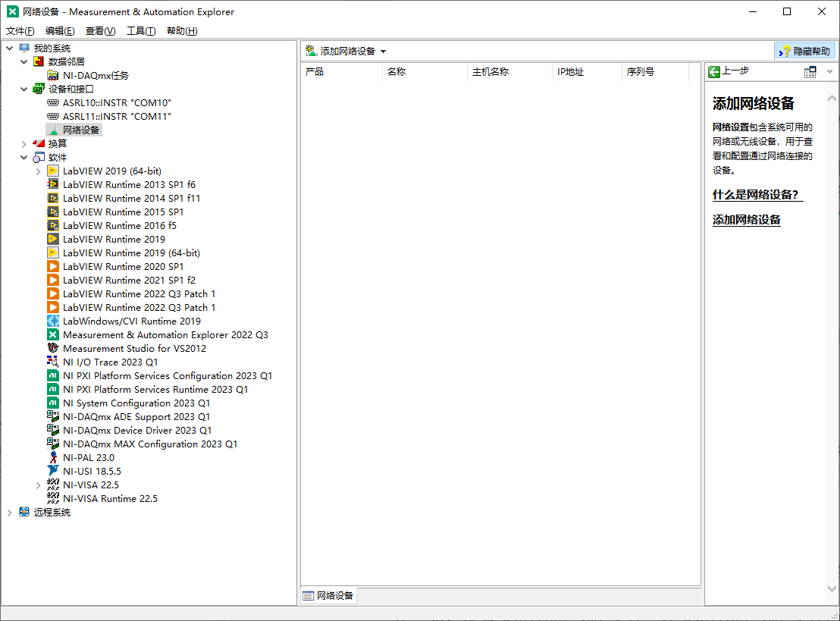Click the NI System Configuration 2023 Q1 icon

[53, 403]
